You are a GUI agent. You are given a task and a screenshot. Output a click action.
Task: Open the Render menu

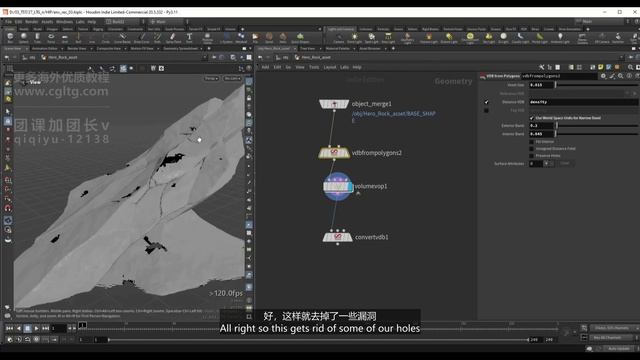pyautogui.click(x=31, y=22)
